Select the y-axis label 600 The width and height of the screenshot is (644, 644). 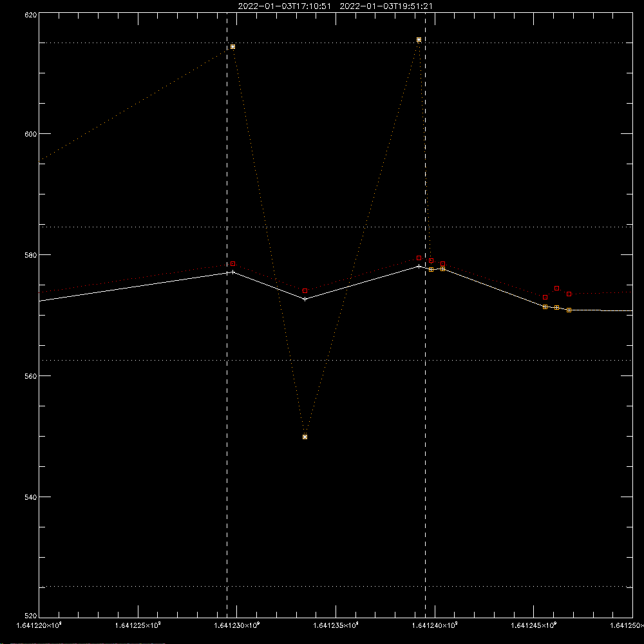point(31,134)
